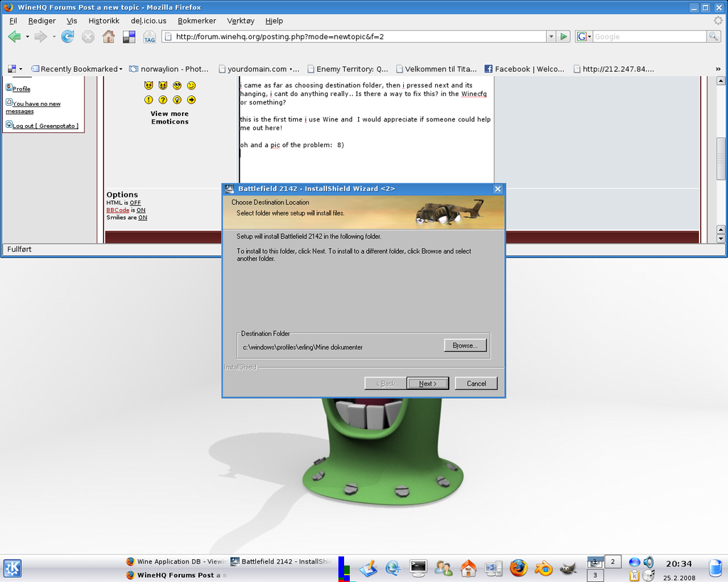
Task: Open norwaylion bookmark on toolbar
Action: click(x=169, y=69)
